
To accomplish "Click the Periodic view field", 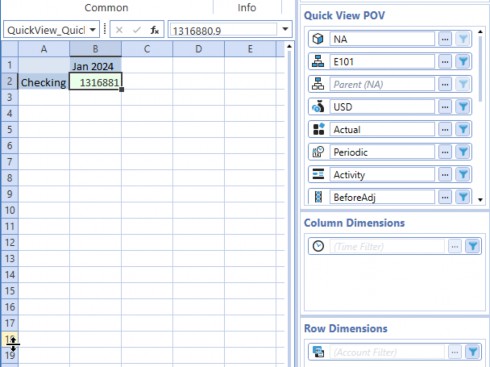I will click(x=382, y=152).
